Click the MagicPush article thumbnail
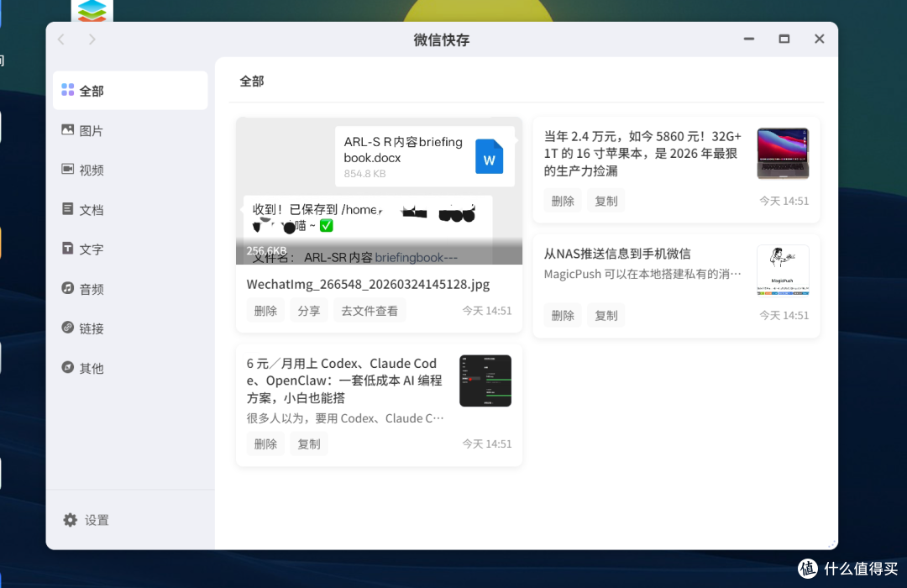 [x=783, y=270]
